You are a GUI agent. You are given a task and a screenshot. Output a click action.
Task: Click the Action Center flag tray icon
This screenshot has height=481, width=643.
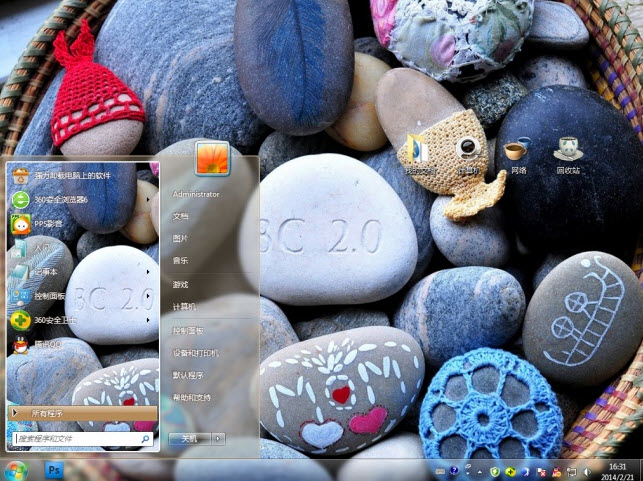point(572,472)
